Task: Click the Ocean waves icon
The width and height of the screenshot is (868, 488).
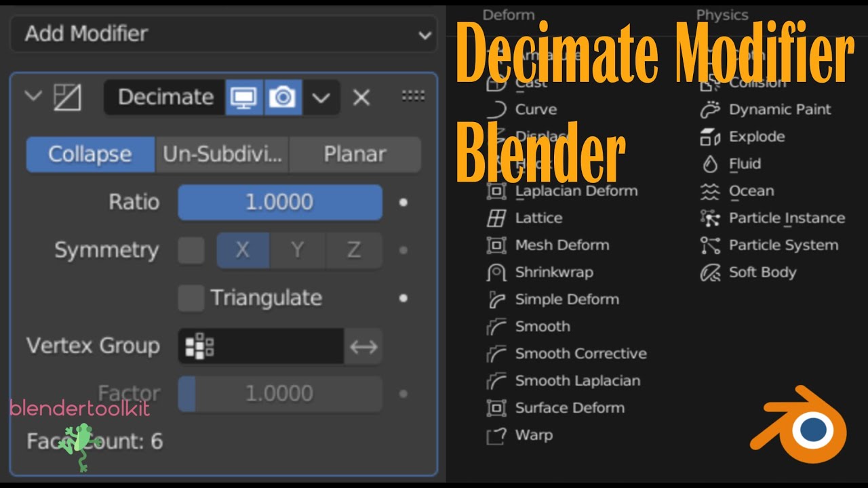Action: click(x=710, y=191)
